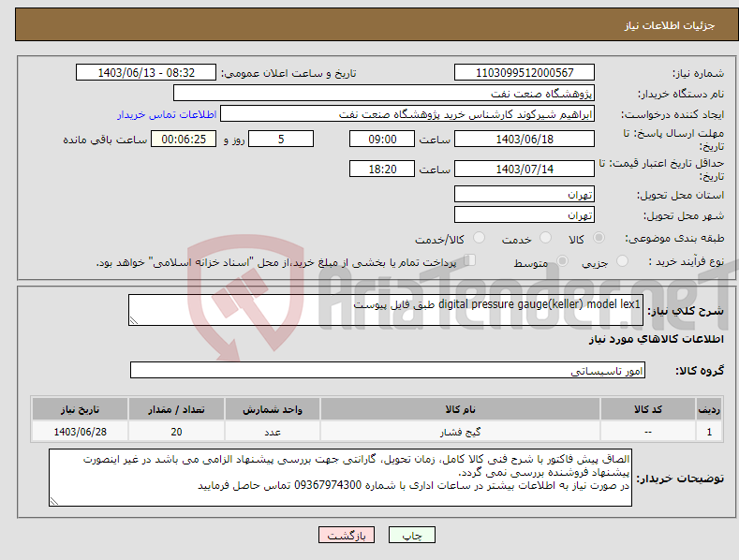Click the price validity time 18:20
Image resolution: width=739 pixels, height=560 pixels.
382,169
